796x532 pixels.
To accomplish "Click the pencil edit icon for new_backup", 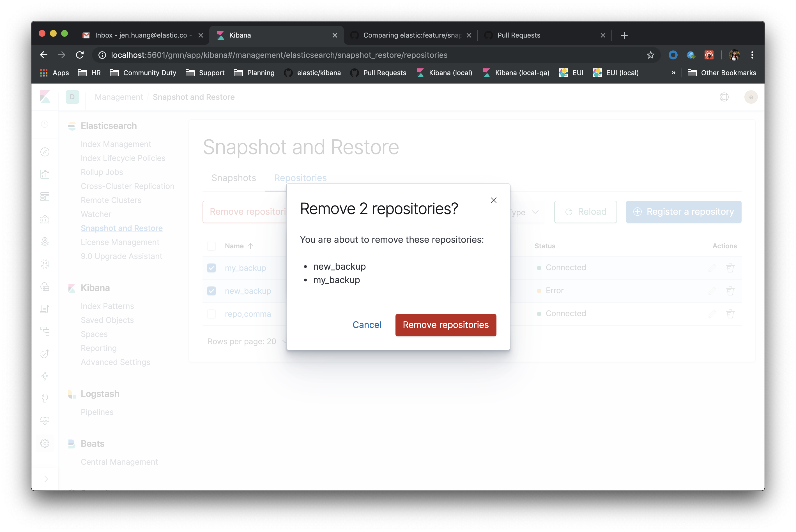I will coord(712,291).
